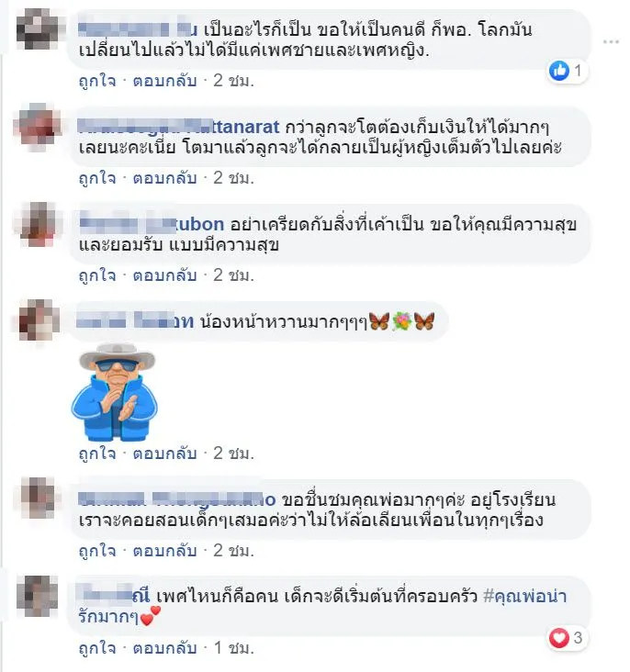
Task: Click the sticker commenter's profile picture
Action: click(x=38, y=320)
